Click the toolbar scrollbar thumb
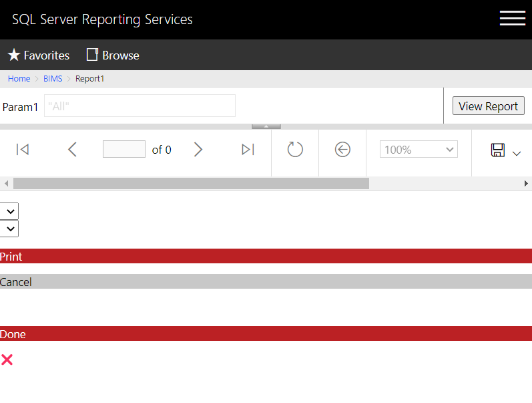The width and height of the screenshot is (532, 403). [x=191, y=184]
